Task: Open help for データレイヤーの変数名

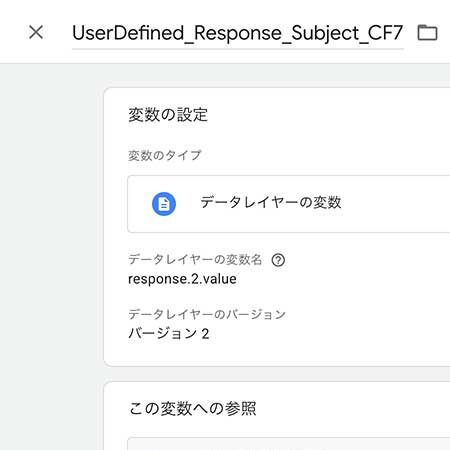Action: tap(278, 260)
